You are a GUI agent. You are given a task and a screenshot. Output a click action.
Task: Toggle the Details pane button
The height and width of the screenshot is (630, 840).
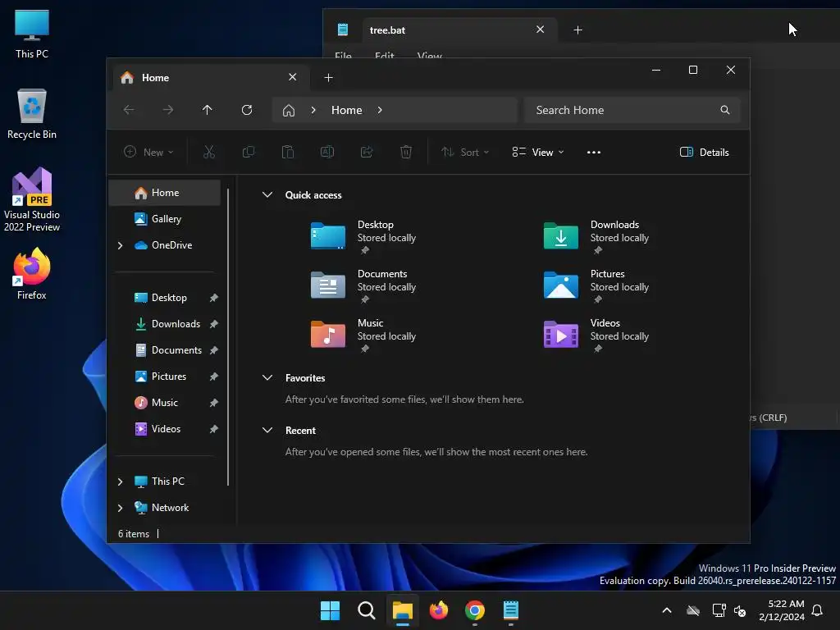tap(704, 152)
